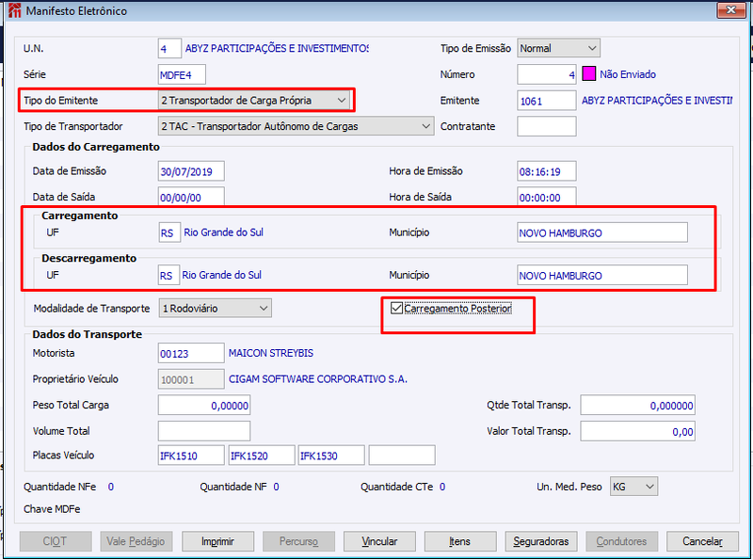Viewport: 753px width, 560px height.
Task: Click the empty Contratante field
Action: tap(547, 126)
